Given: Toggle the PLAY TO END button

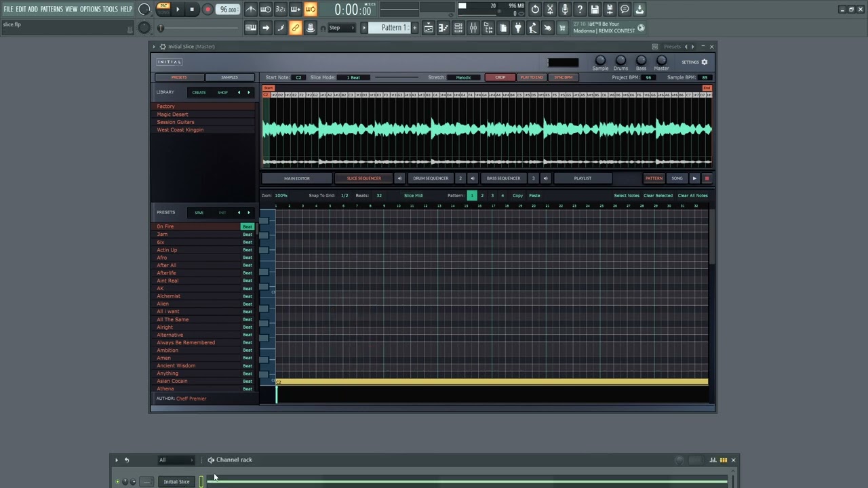Looking at the screenshot, I should [x=532, y=77].
